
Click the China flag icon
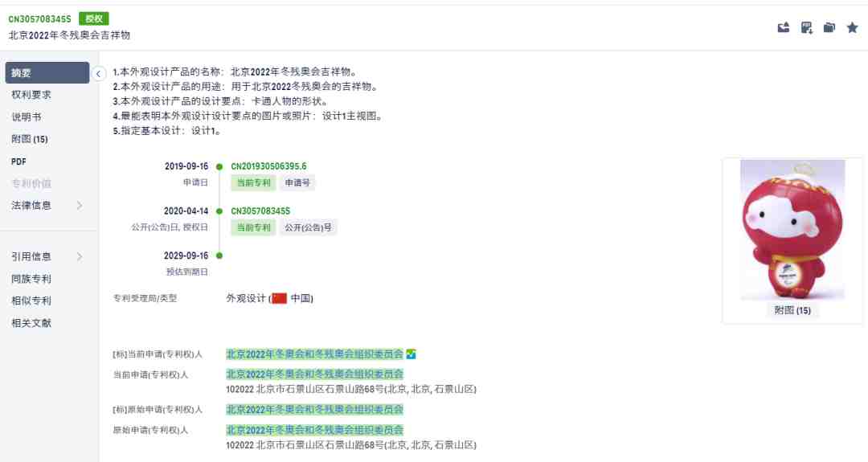click(x=279, y=299)
